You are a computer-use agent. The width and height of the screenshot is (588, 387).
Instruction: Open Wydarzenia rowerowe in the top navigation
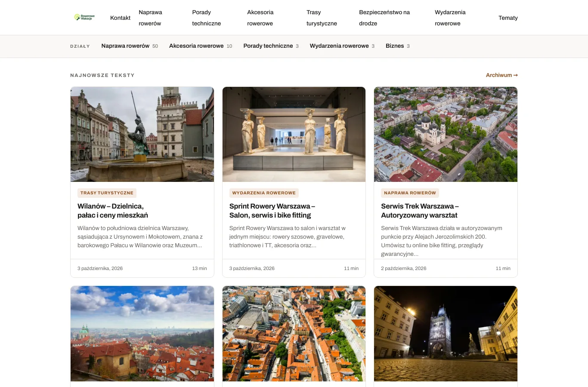pos(450,18)
